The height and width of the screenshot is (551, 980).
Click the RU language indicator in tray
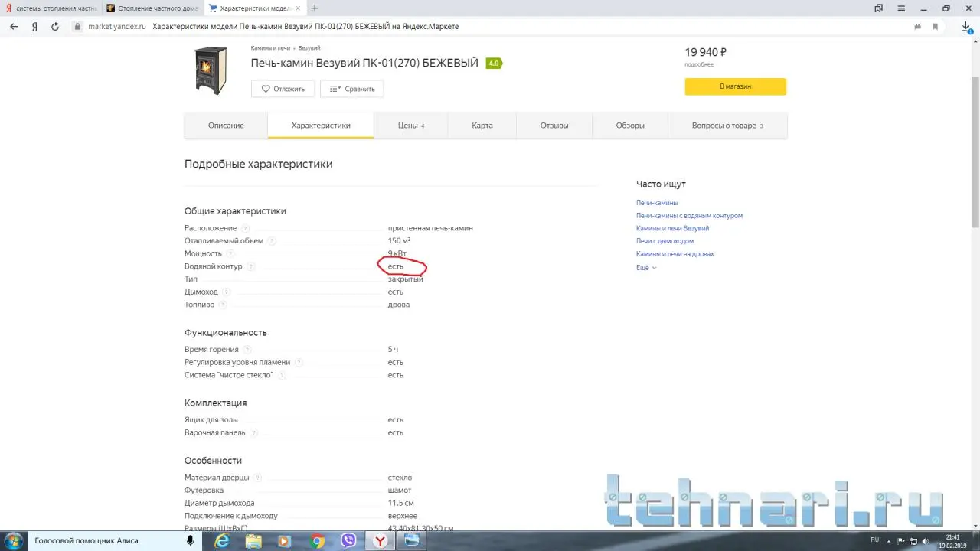[x=875, y=540]
